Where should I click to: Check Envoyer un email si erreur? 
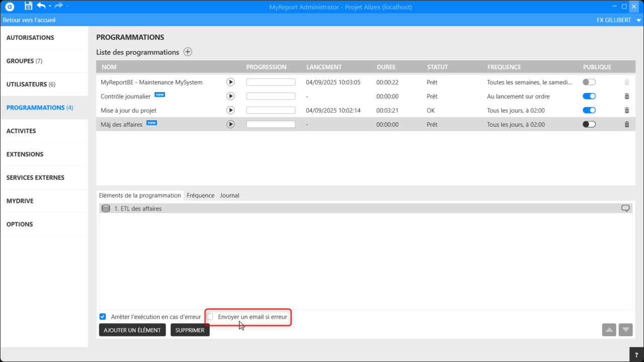coord(210,317)
